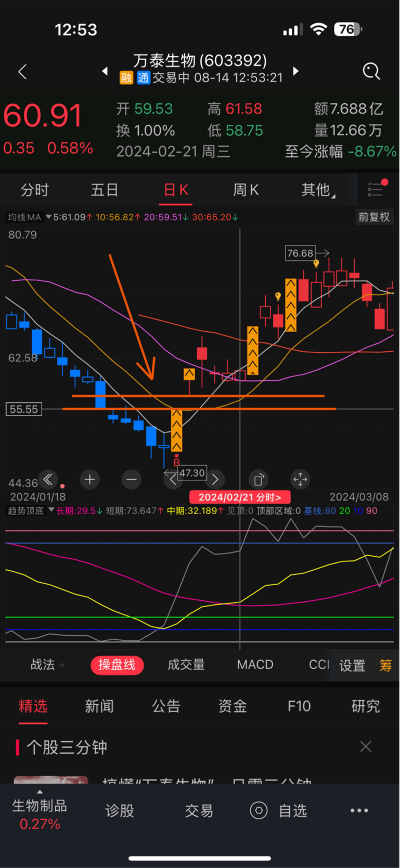
Task: Close the 个股三分钟 section
Action: click(x=366, y=747)
